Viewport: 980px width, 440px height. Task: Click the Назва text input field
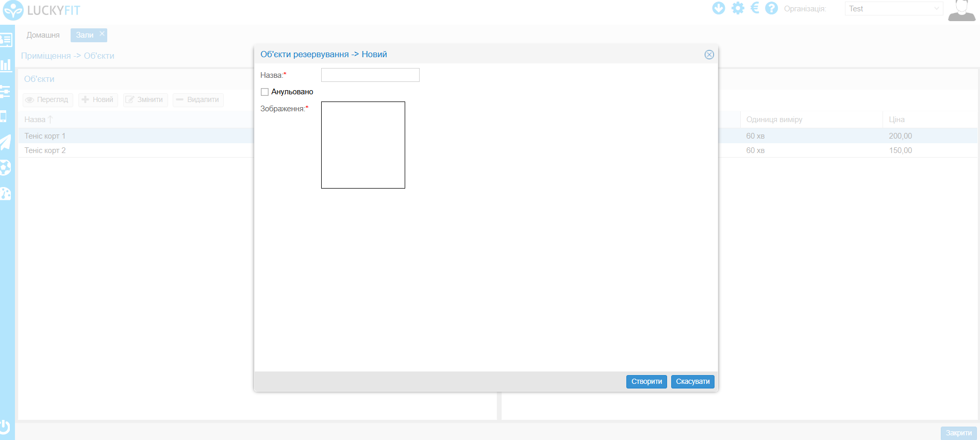point(370,75)
